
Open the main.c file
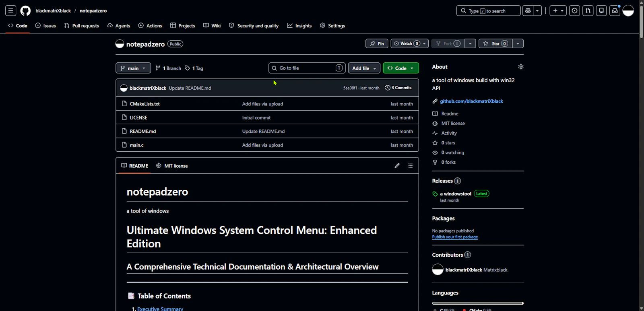click(x=137, y=145)
